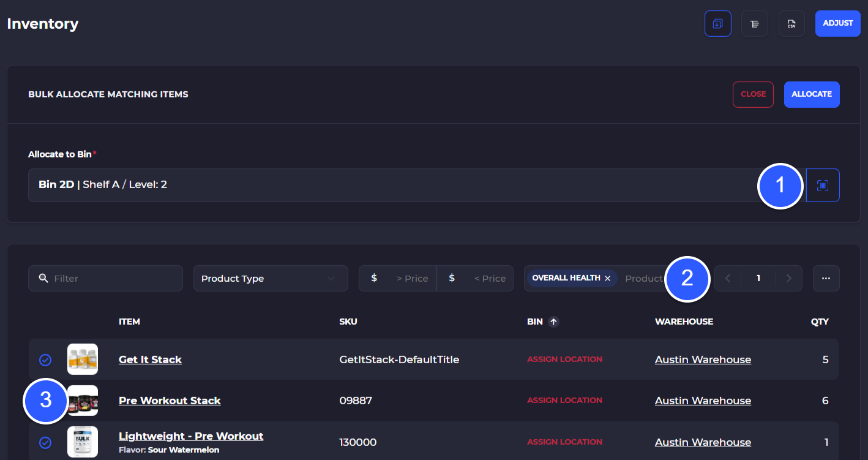Click the Filter search field

click(x=105, y=278)
